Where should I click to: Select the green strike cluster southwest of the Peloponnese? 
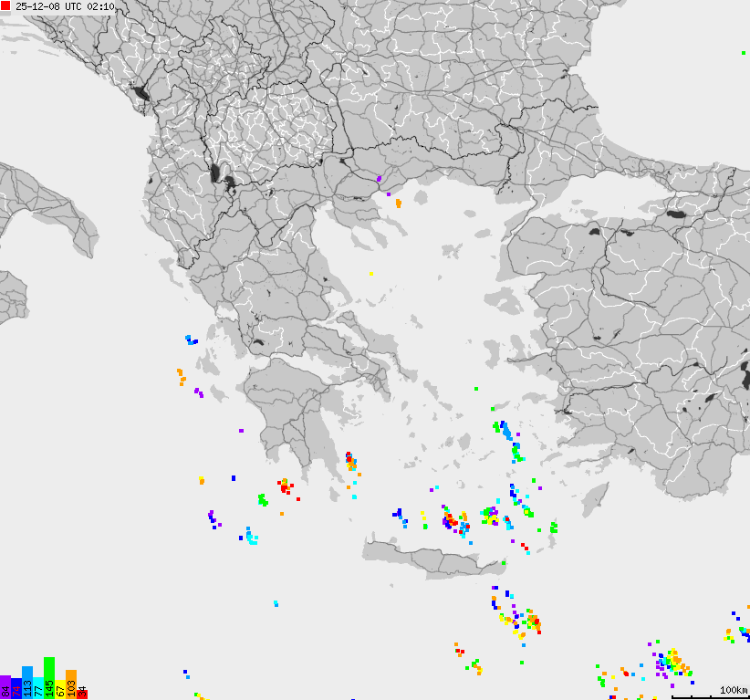262,498
